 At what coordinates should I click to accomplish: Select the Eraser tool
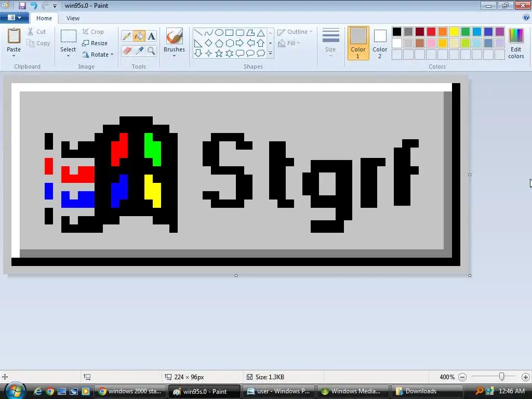click(x=127, y=50)
